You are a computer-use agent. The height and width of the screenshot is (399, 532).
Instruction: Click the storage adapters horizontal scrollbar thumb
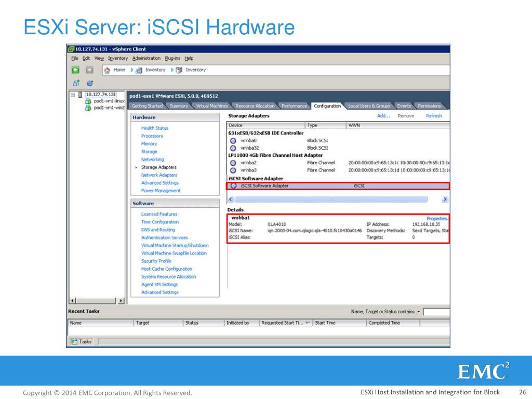[331, 199]
